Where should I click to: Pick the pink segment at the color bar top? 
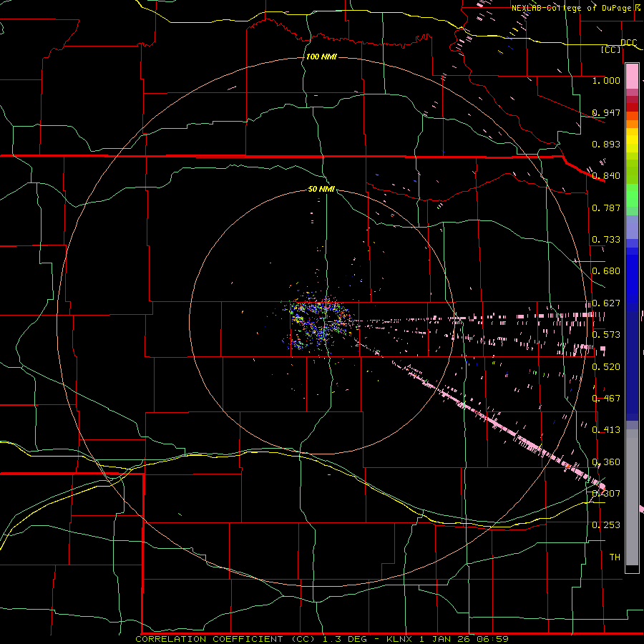click(x=632, y=76)
